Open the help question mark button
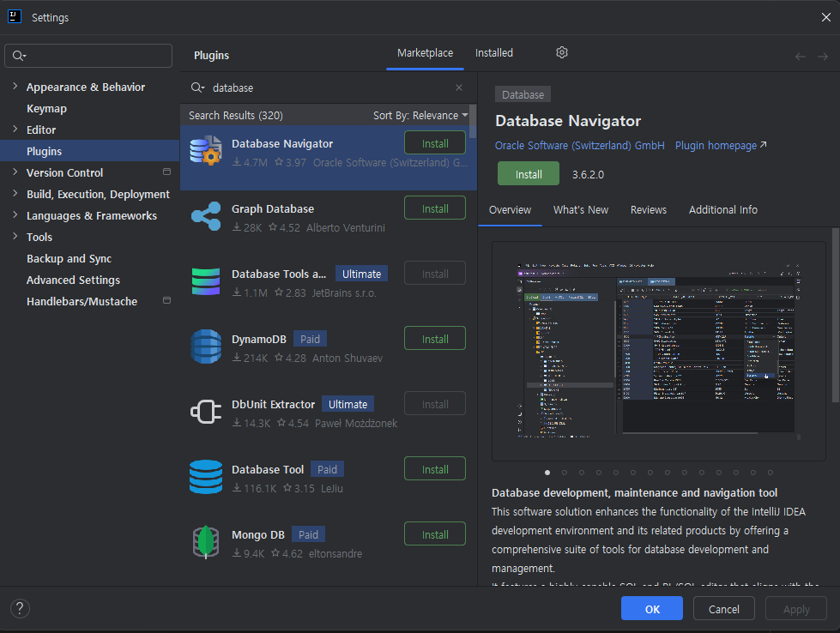840x633 pixels. click(x=20, y=608)
